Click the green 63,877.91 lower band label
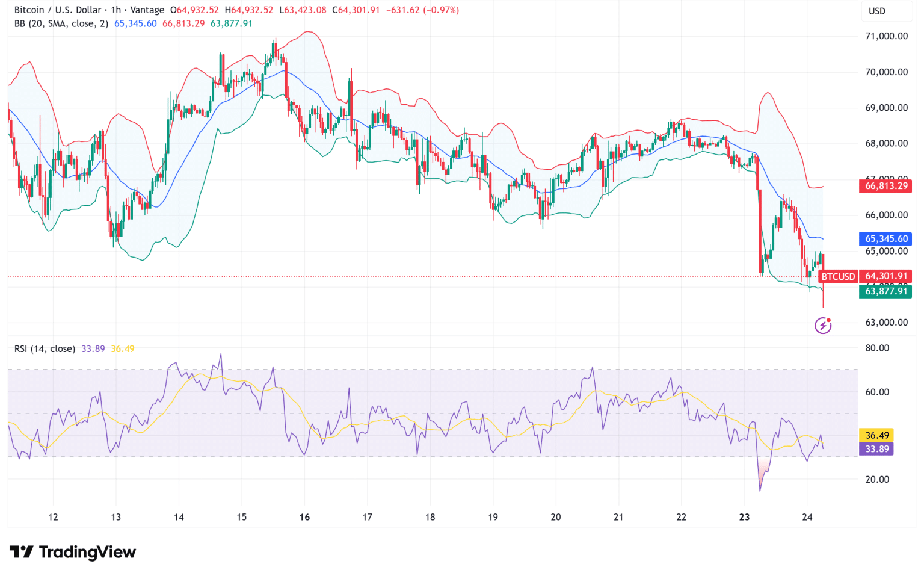Image resolution: width=924 pixels, height=576 pixels. click(x=885, y=291)
